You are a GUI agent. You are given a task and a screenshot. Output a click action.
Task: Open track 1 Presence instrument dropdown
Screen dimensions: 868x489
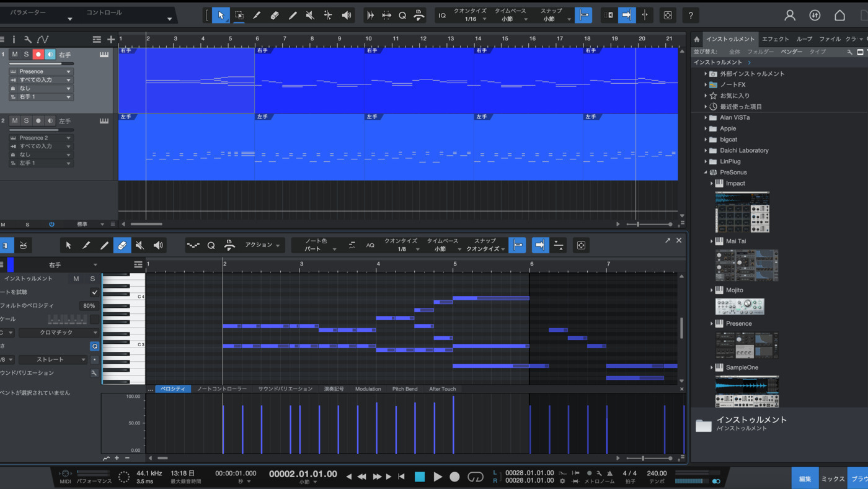[x=41, y=71]
